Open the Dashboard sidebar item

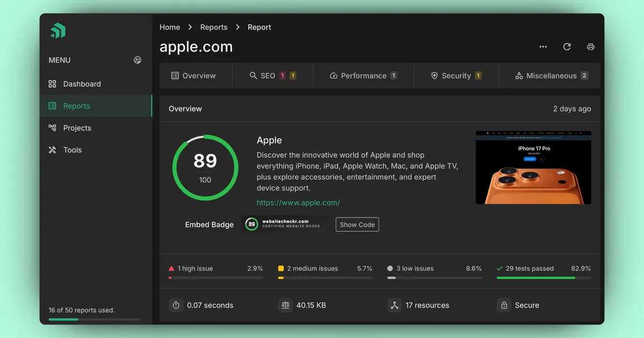tap(82, 84)
